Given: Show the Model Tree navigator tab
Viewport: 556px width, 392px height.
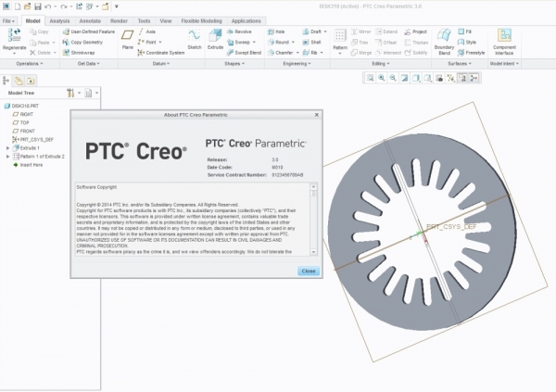Looking at the screenshot, I should [x=6, y=81].
